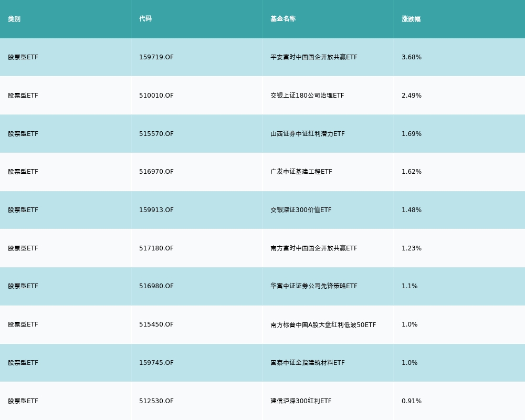Select fund code 517180.OF
525x420 pixels.
pyautogui.click(x=156, y=248)
